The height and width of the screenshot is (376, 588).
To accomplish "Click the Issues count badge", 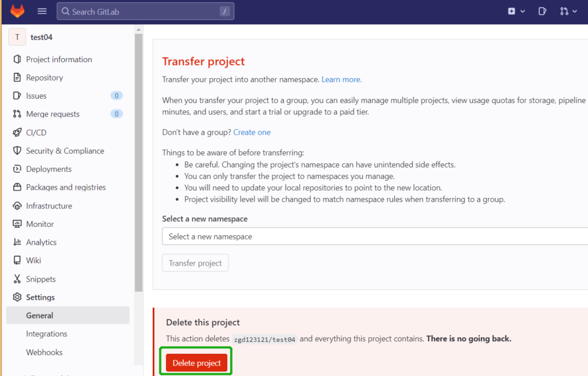I will (x=117, y=96).
